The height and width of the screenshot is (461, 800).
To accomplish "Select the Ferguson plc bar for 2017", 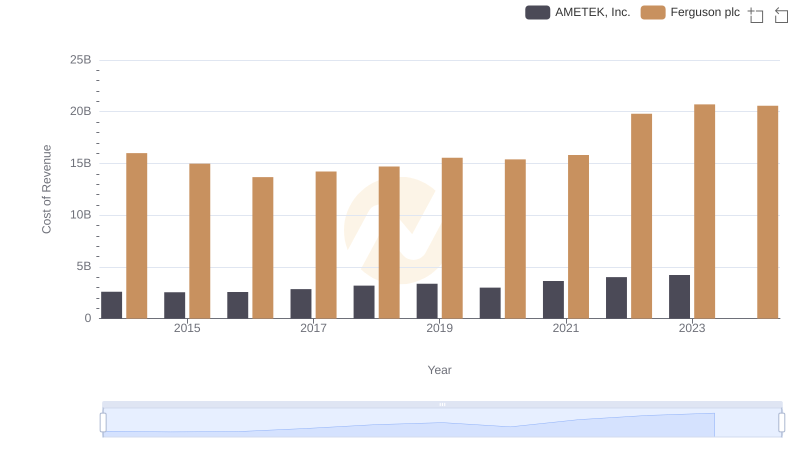I will click(326, 245).
